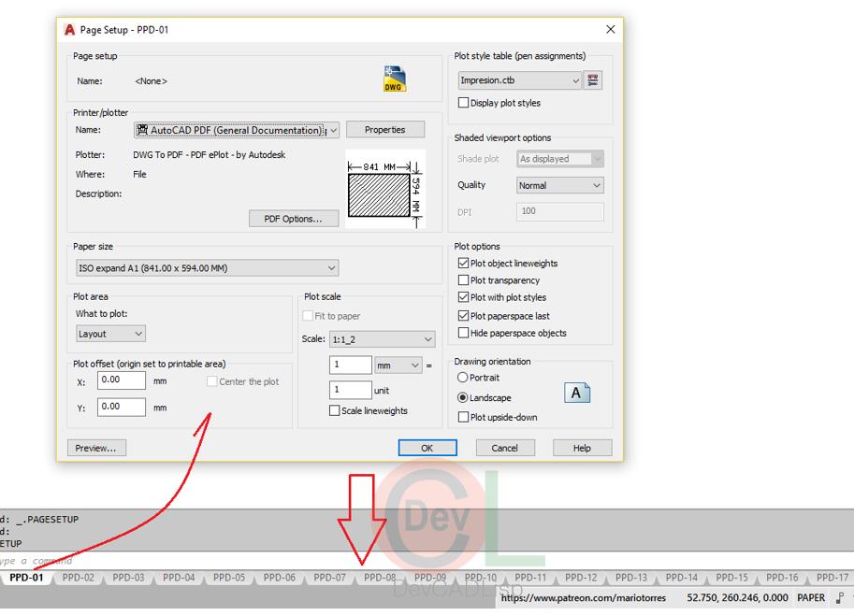Image resolution: width=854 pixels, height=616 pixels.
Task: Click the Landscape orientation A icon
Action: click(576, 394)
